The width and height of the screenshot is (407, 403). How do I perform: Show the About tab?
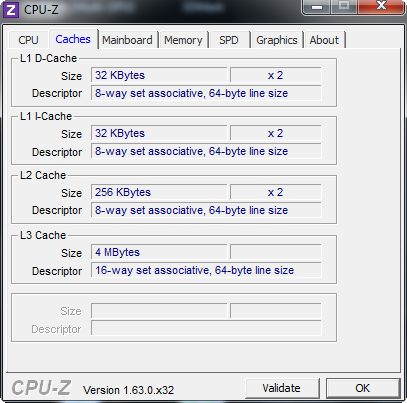(x=324, y=40)
